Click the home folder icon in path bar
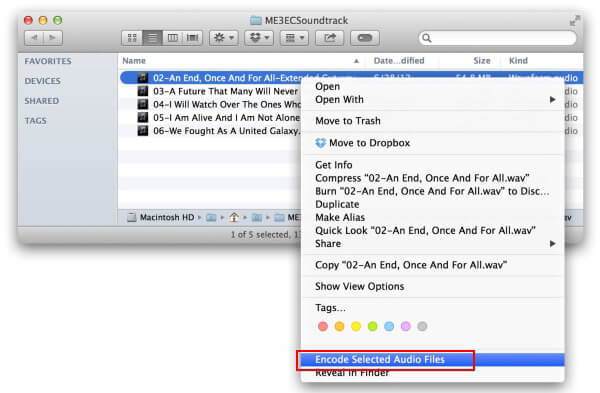The image size is (600, 393). pyautogui.click(x=234, y=218)
